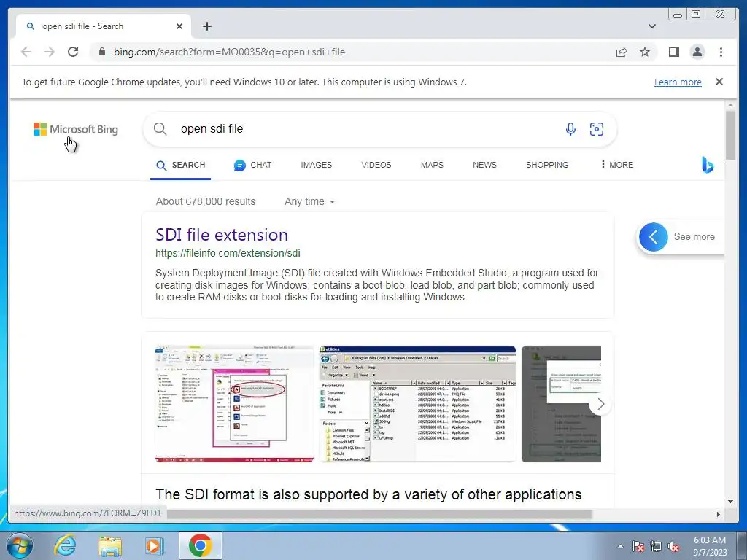Open the Chrome side panel
This screenshot has height=560, width=747.
[673, 52]
